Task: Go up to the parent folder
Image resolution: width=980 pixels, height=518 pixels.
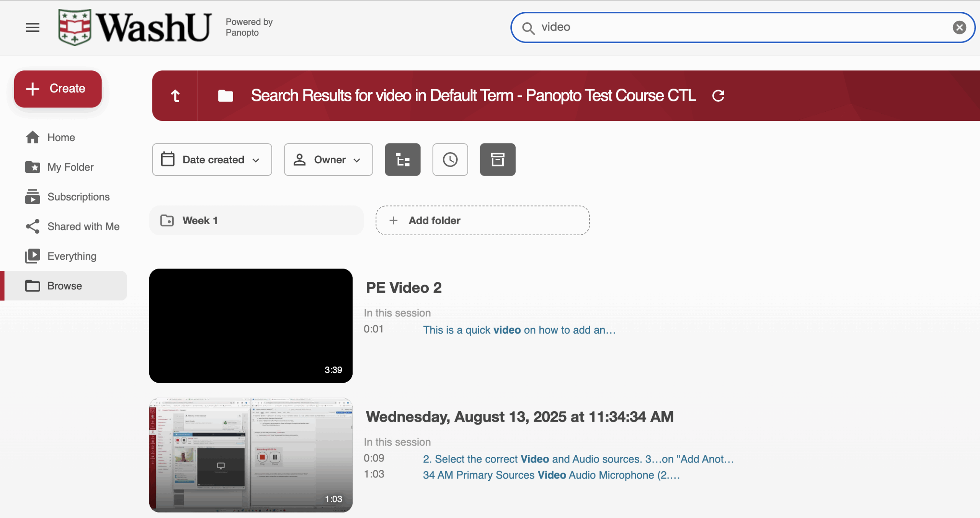Action: click(175, 96)
